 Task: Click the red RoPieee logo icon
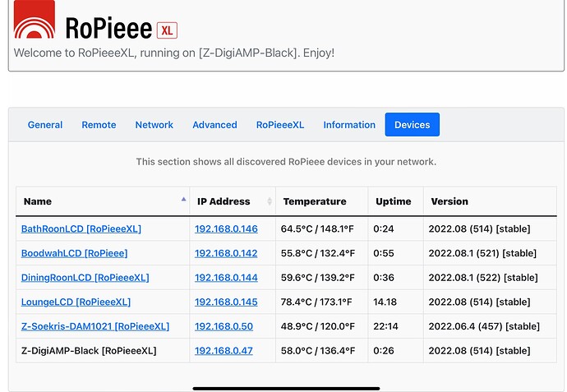[35, 19]
